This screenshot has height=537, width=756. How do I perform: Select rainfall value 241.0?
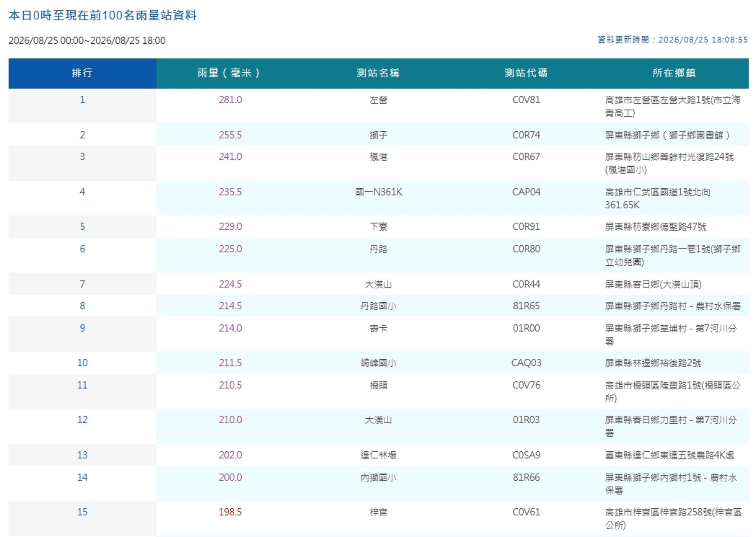(230, 156)
